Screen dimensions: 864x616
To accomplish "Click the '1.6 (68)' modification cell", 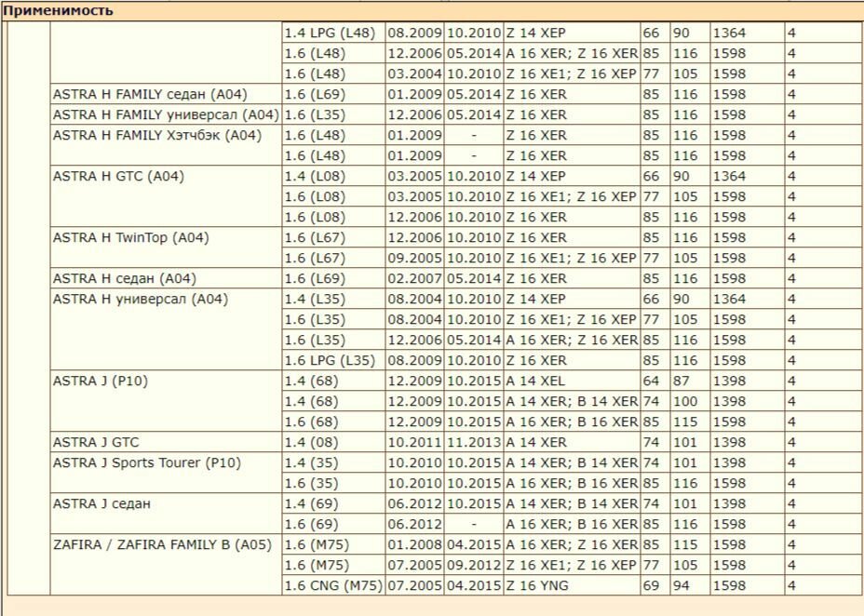I will coord(333,422).
